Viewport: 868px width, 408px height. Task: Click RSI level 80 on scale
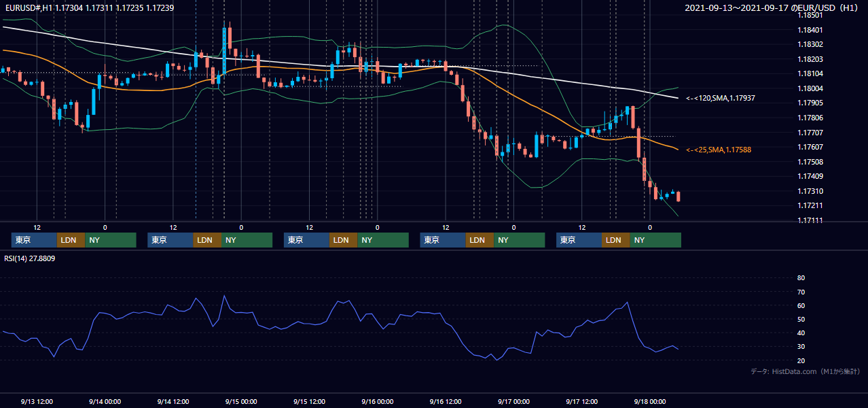tap(801, 278)
